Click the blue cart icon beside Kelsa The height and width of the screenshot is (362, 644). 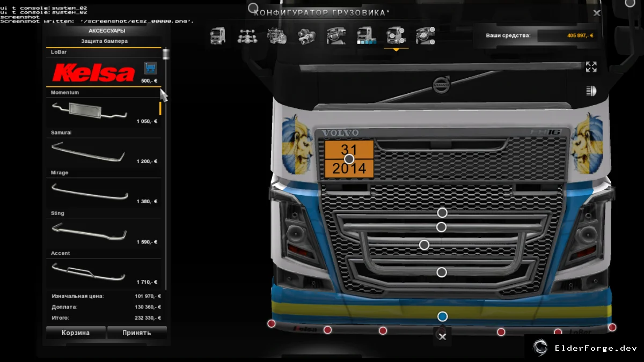click(x=150, y=69)
